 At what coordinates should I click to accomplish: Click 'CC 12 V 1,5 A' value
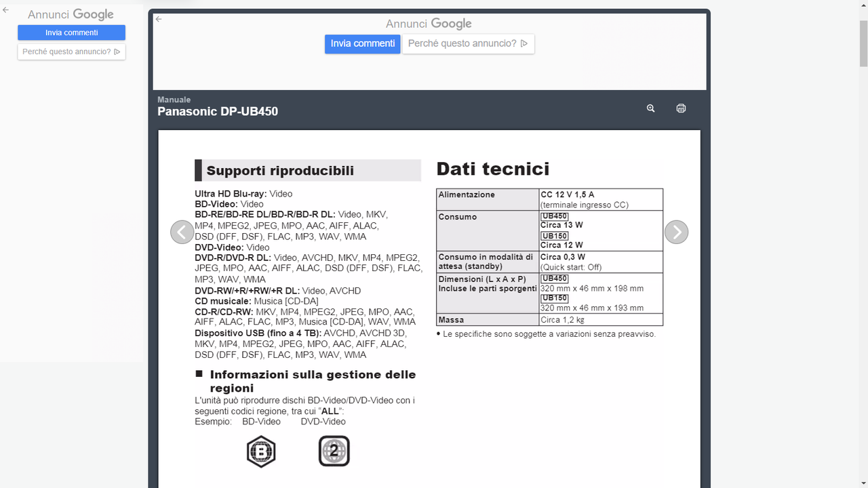tap(568, 195)
